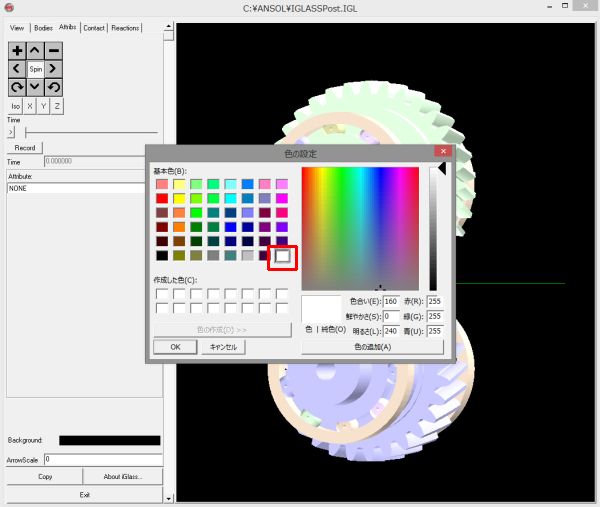The height and width of the screenshot is (507, 600).
Task: Click the minus zoom-out button
Action: (x=54, y=50)
